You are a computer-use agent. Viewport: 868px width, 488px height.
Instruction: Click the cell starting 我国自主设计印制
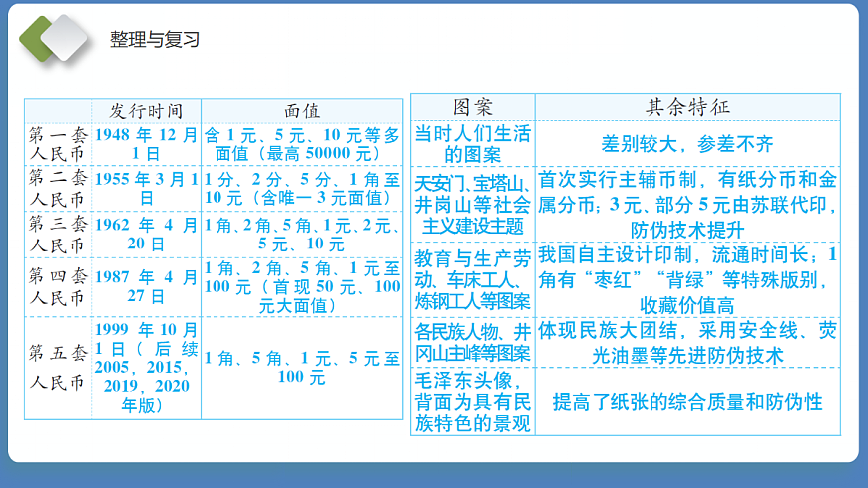[x=687, y=280]
